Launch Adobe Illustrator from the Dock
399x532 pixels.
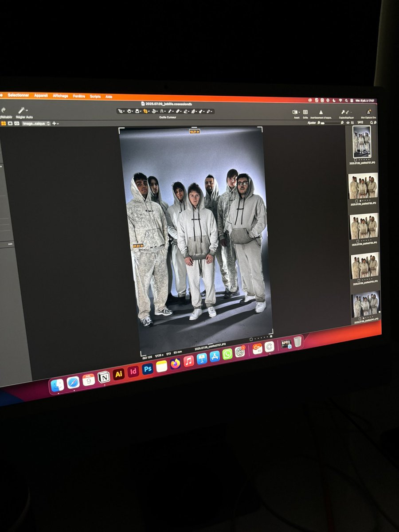click(x=118, y=374)
